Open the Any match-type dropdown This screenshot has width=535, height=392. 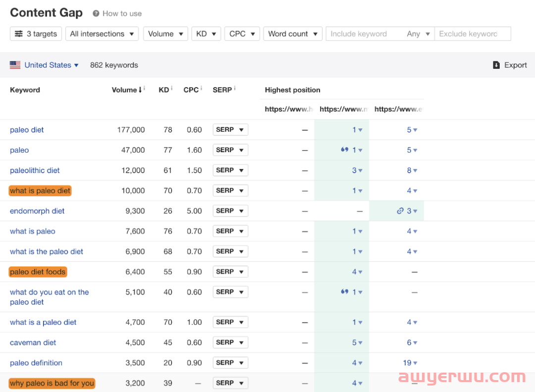click(x=418, y=34)
